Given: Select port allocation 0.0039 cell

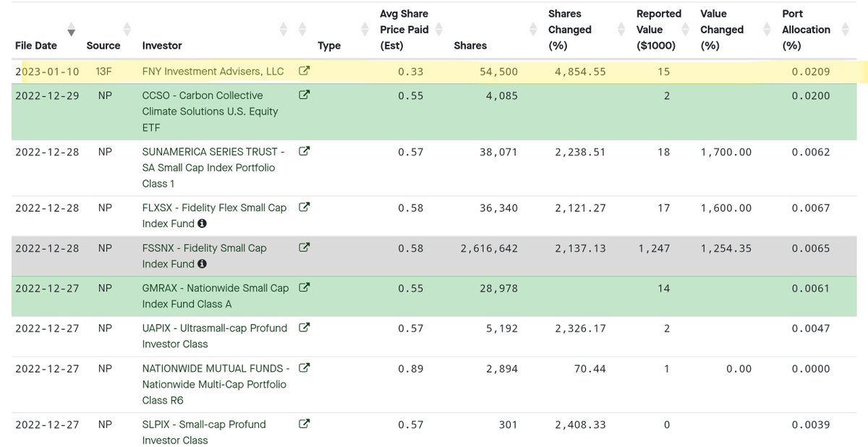Looking at the screenshot, I should [x=811, y=424].
